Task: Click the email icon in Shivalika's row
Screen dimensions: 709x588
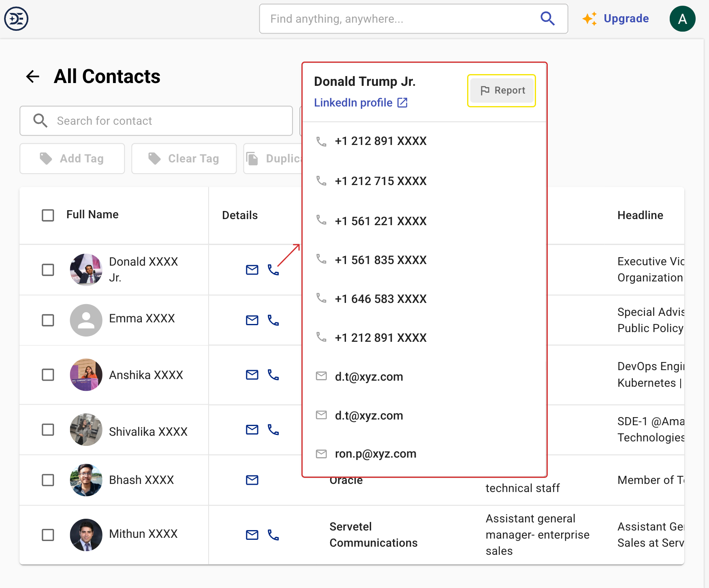Action: (252, 430)
